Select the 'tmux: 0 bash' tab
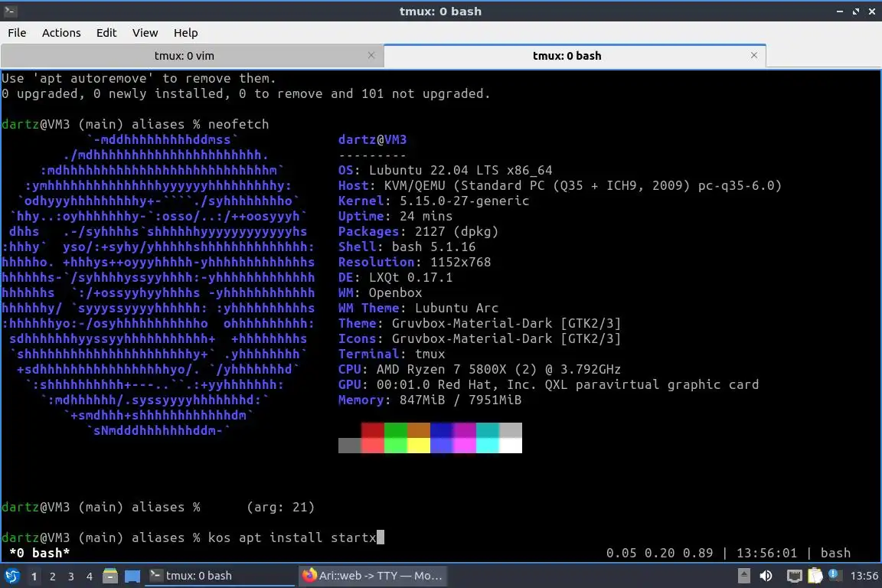Image resolution: width=882 pixels, height=588 pixels. pos(567,56)
